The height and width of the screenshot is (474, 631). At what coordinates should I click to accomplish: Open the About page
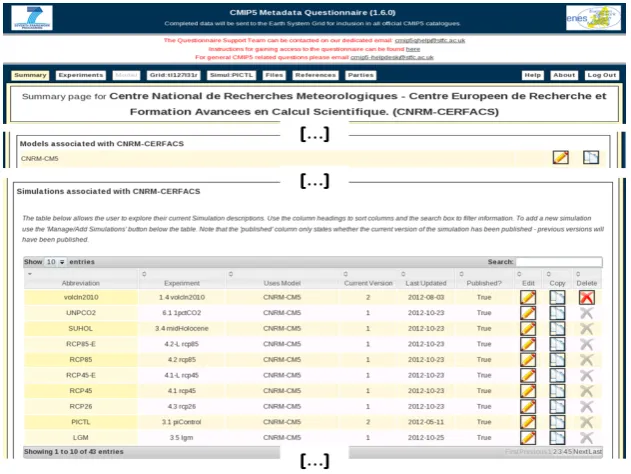click(x=564, y=75)
